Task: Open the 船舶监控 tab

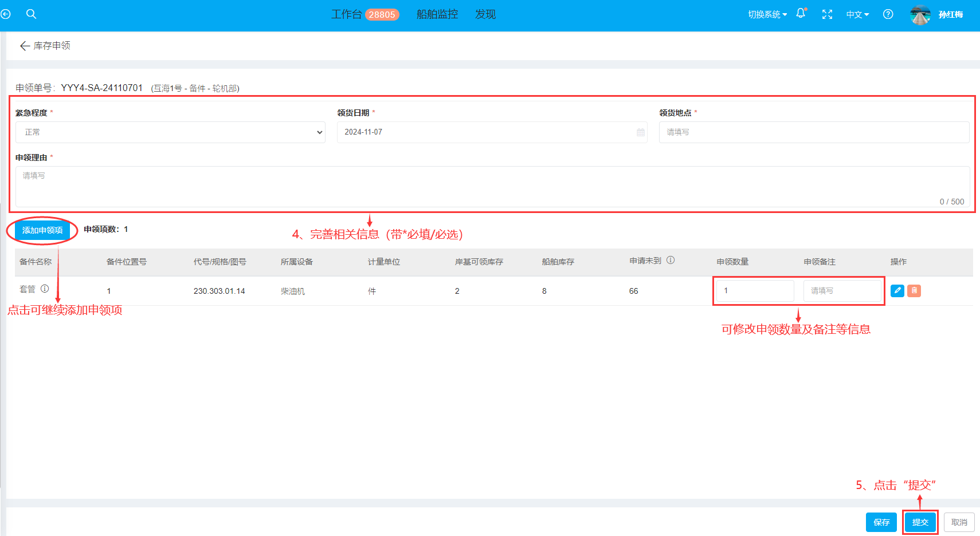Action: (x=437, y=14)
